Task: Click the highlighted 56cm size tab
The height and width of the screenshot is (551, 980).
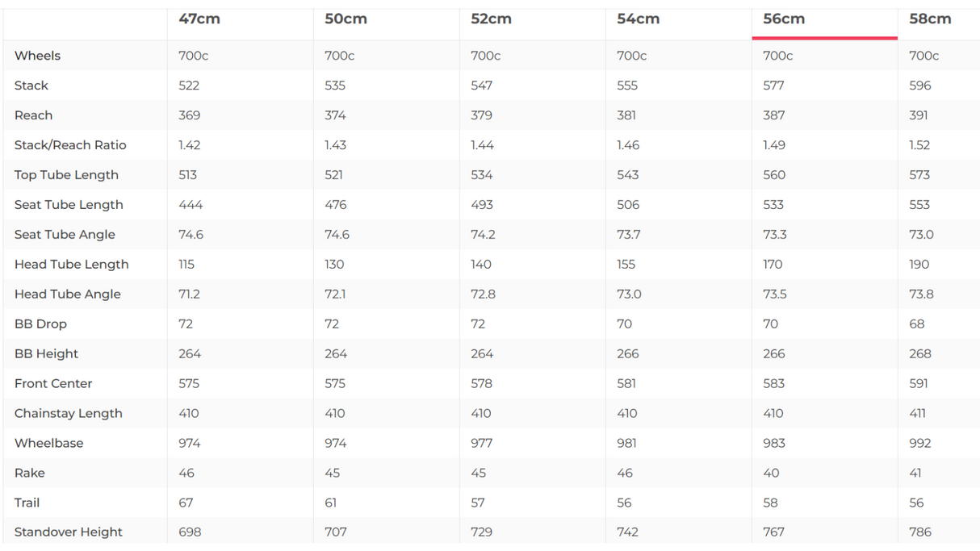Action: (x=784, y=19)
